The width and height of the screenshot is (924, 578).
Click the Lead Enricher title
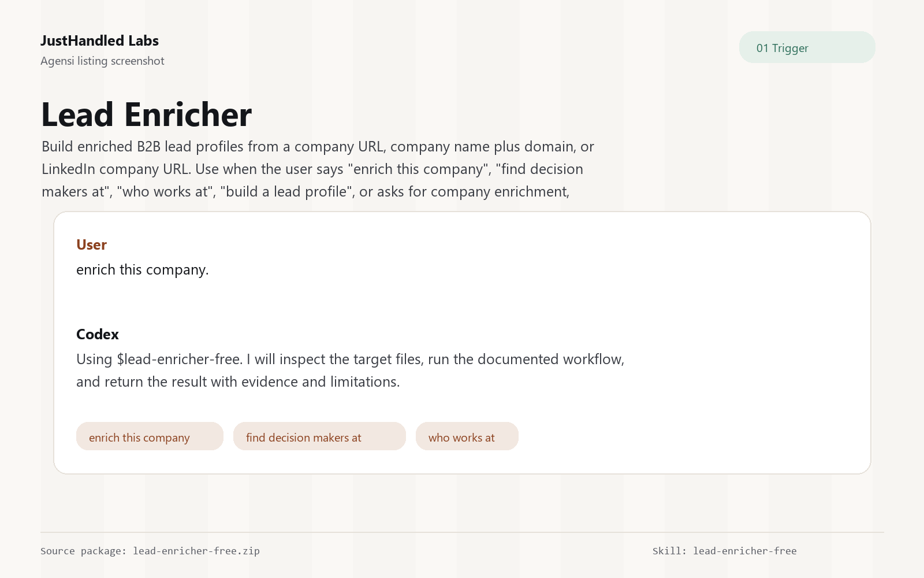(147, 114)
